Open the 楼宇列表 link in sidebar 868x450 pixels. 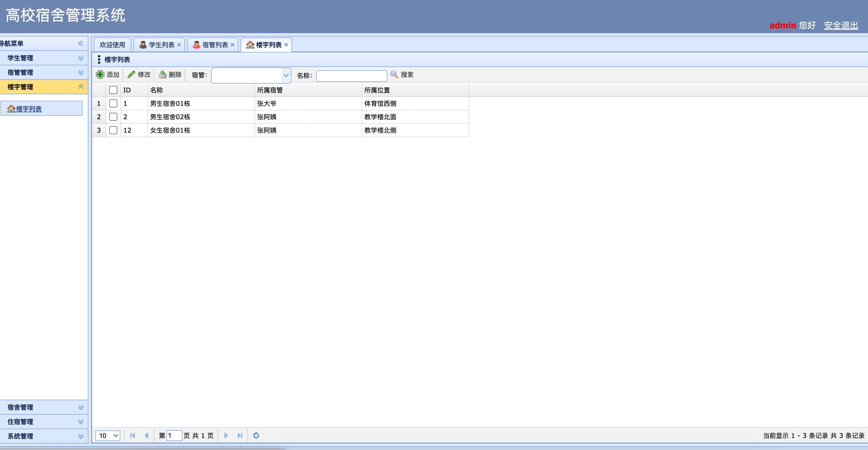pos(29,109)
